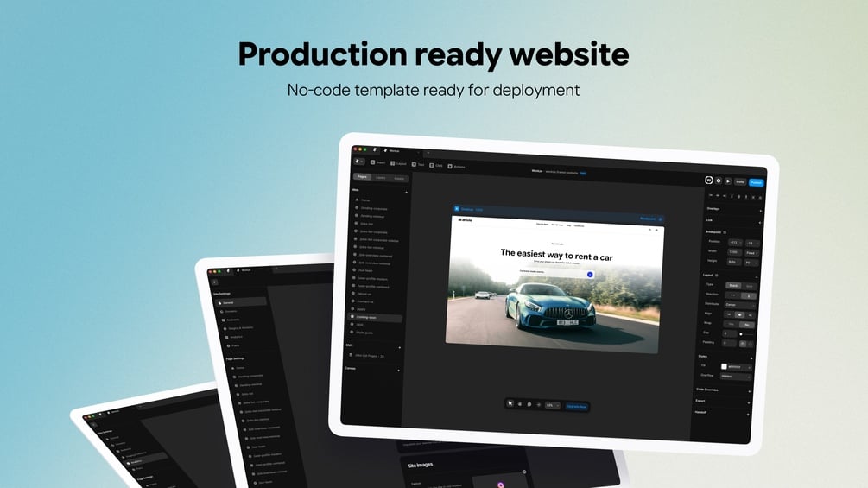Click the blue Publish button
Image resolution: width=868 pixels, height=488 pixels.
coord(757,182)
